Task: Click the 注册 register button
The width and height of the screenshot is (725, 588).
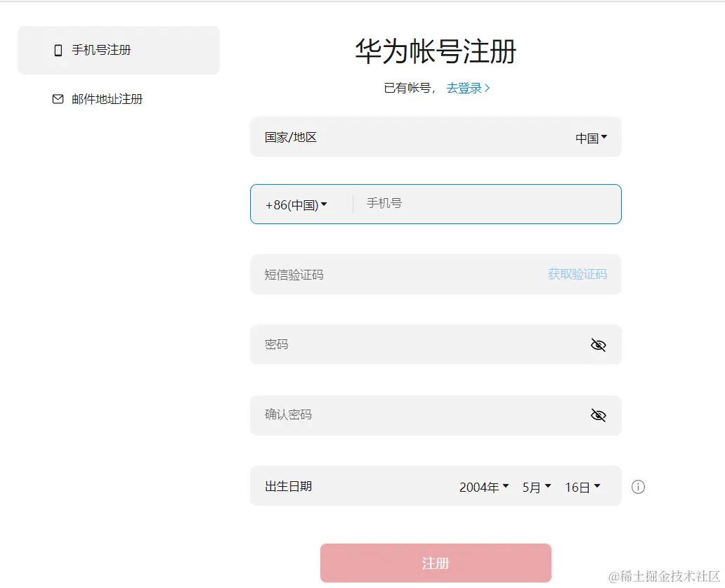Action: 436,563
